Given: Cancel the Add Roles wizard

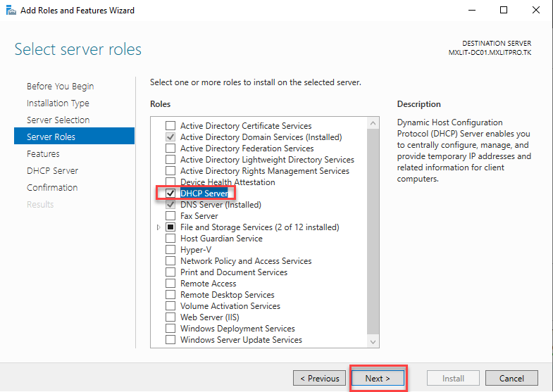Looking at the screenshot, I should pyautogui.click(x=511, y=378).
